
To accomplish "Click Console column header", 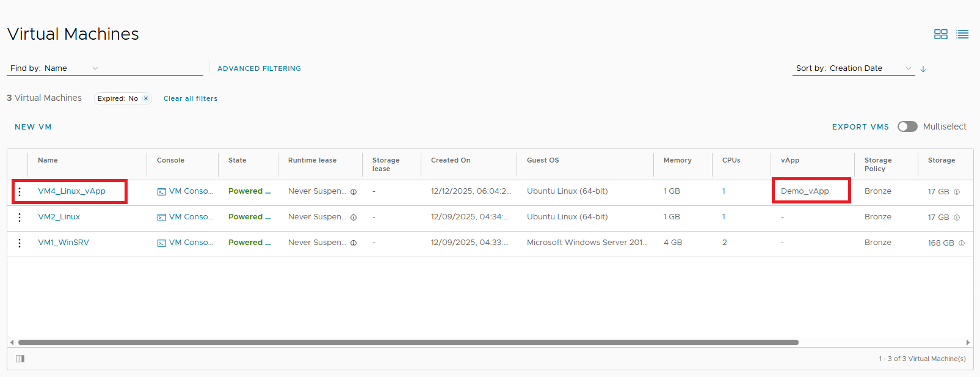I will pos(170,160).
